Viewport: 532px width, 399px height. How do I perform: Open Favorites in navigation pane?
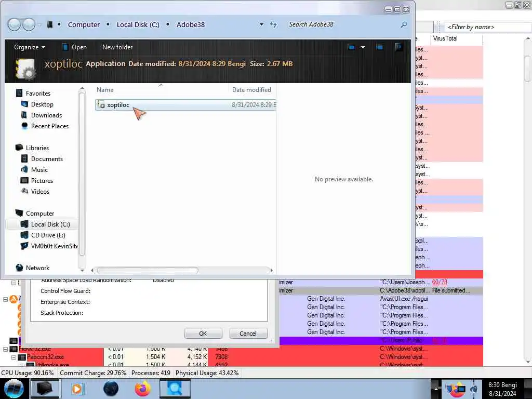click(x=38, y=94)
